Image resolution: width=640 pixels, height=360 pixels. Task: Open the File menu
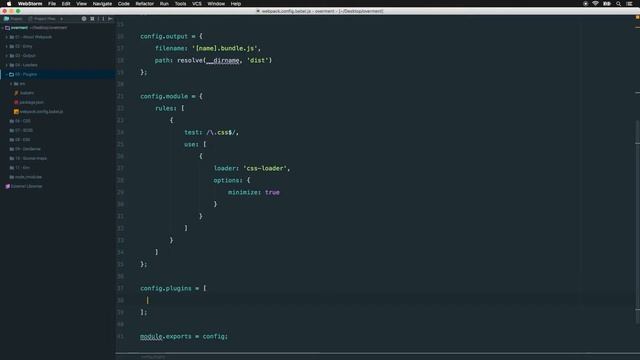point(52,4)
